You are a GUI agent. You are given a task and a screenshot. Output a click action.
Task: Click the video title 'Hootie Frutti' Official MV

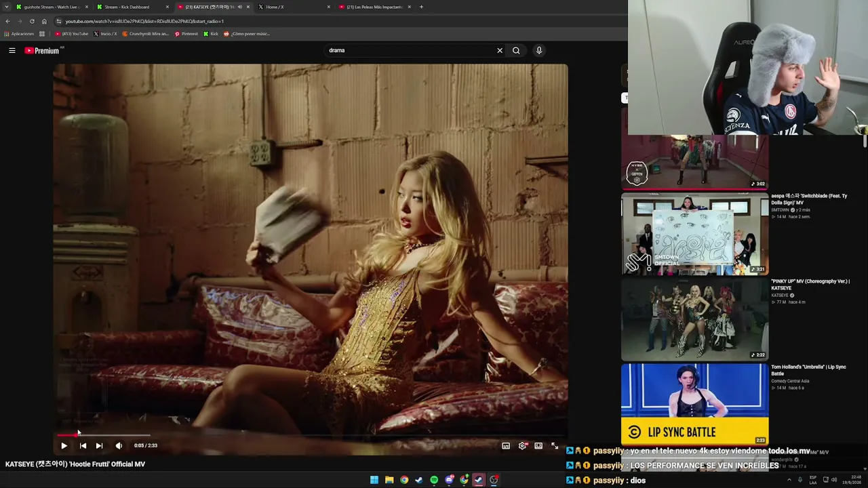pyautogui.click(x=75, y=464)
